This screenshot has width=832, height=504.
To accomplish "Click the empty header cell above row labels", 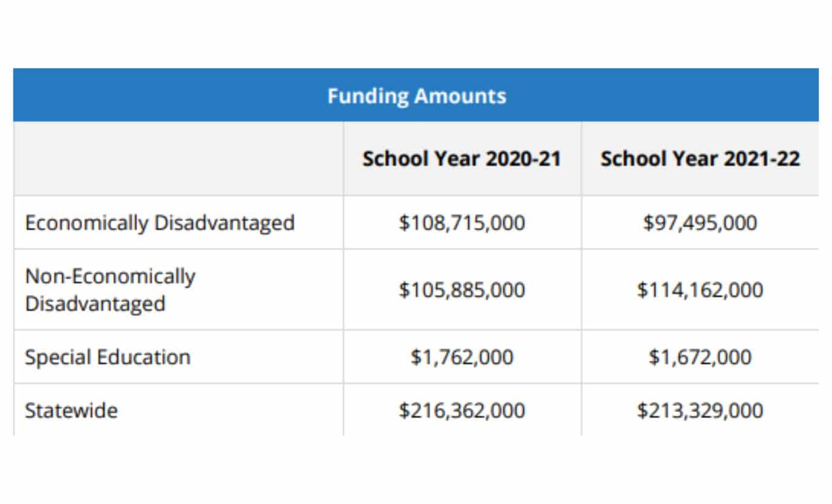I will coord(178,159).
